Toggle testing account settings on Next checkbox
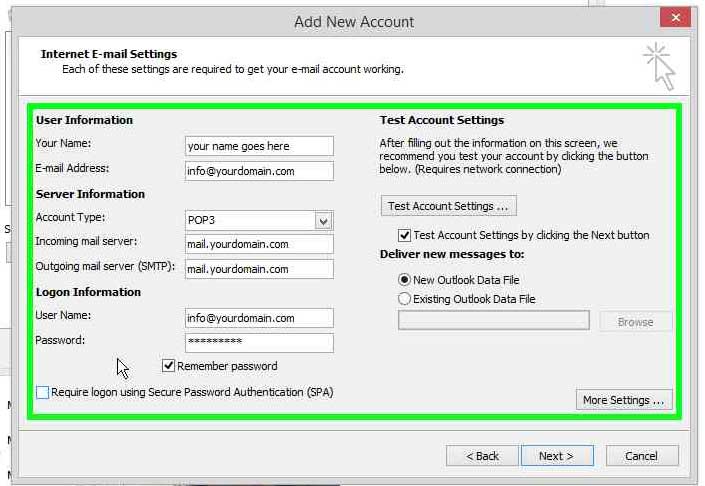The height and width of the screenshot is (486, 705). click(404, 235)
